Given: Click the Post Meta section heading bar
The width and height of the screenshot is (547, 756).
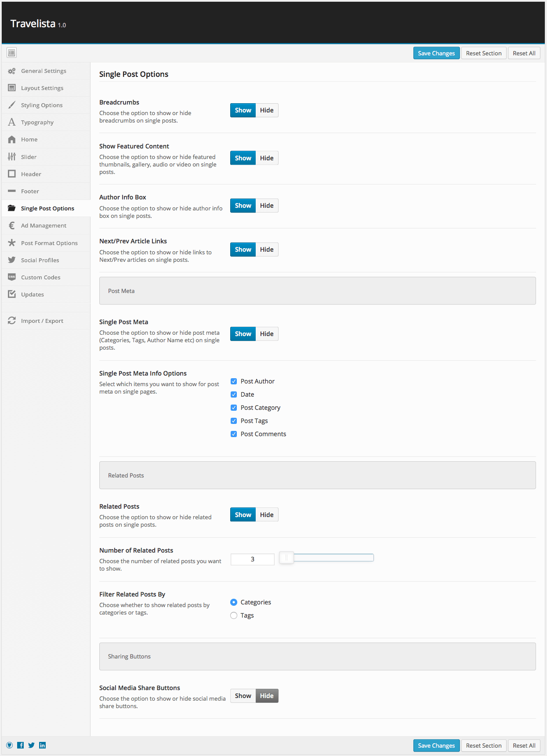Looking at the screenshot, I should pyautogui.click(x=317, y=291).
